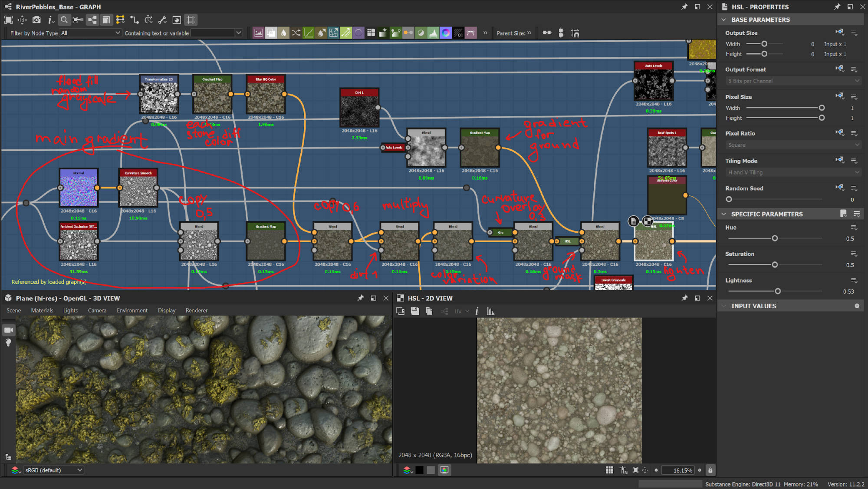Toggle the zoom lock in 2D view
Viewport: 868px width, 489px height.
click(710, 470)
